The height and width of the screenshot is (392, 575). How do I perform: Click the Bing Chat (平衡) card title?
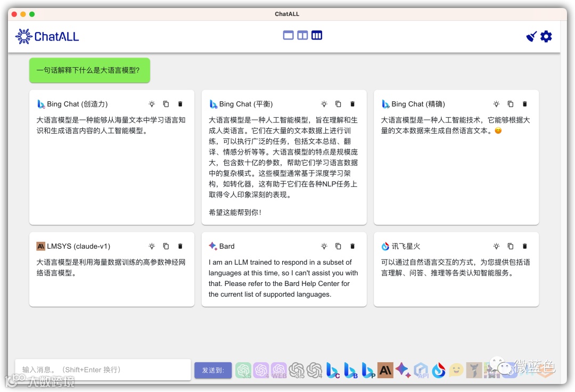(246, 104)
